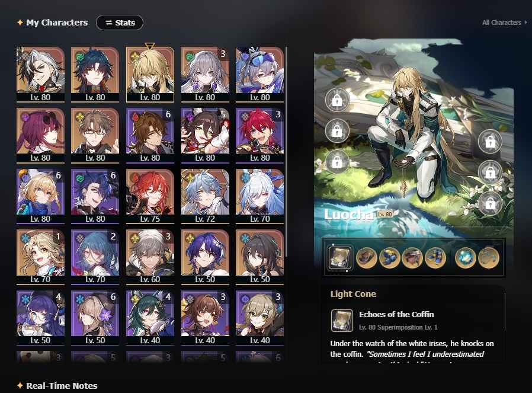
Task: Select the Lv. 60 gray-haired character
Action: pos(150,257)
